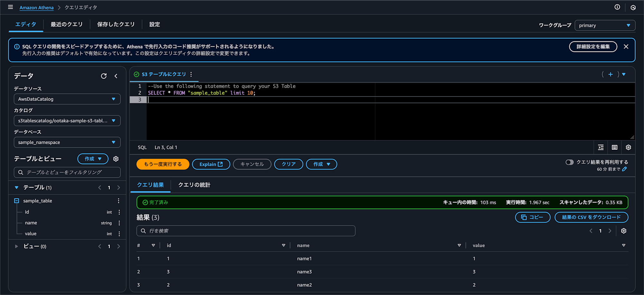Open tables and views settings gear

click(116, 159)
